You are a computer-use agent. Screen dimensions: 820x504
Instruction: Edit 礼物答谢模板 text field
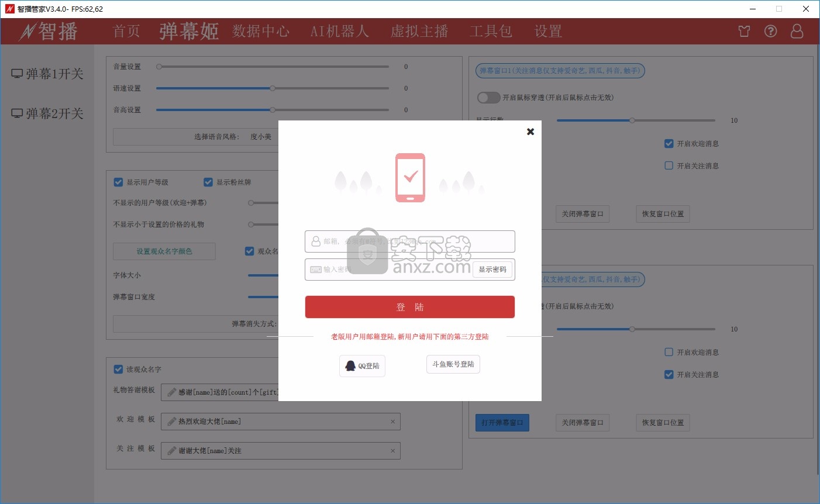220,392
